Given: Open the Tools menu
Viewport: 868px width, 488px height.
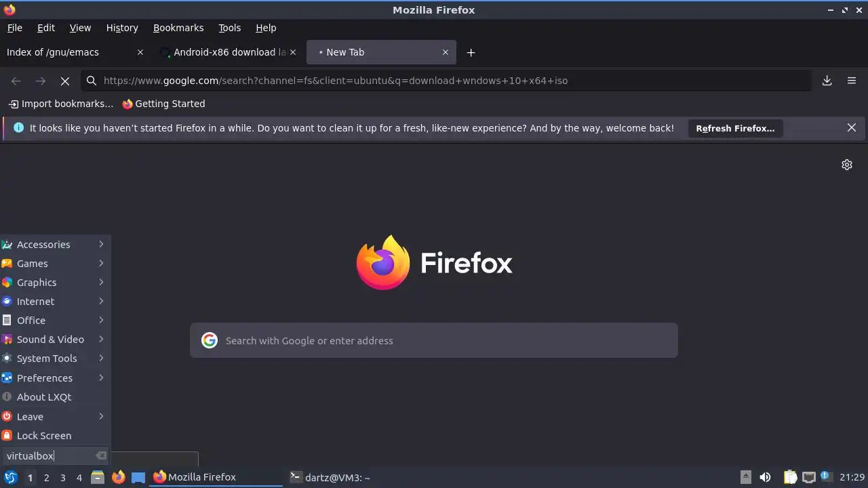Looking at the screenshot, I should (229, 28).
